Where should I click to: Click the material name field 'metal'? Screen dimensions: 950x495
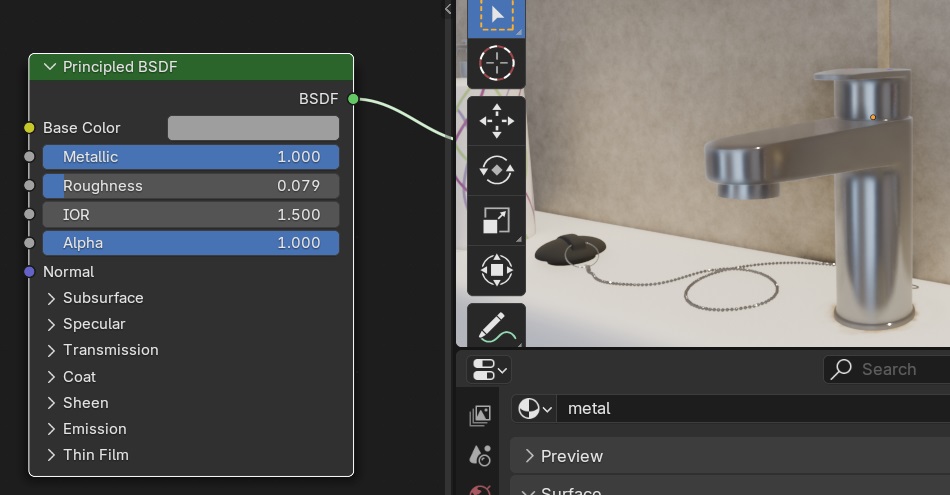point(753,409)
